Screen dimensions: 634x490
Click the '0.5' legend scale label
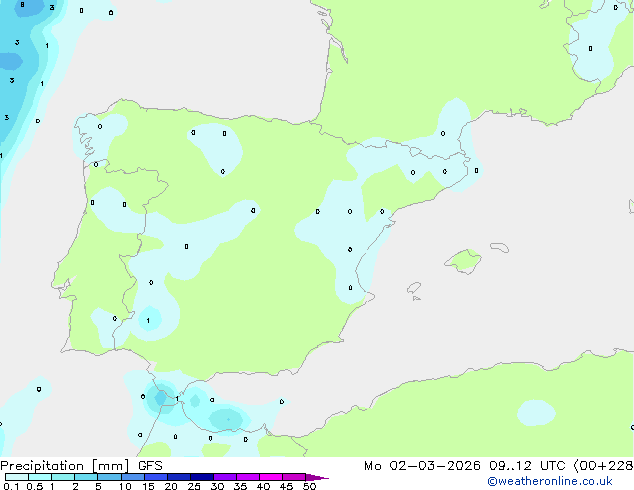34,486
